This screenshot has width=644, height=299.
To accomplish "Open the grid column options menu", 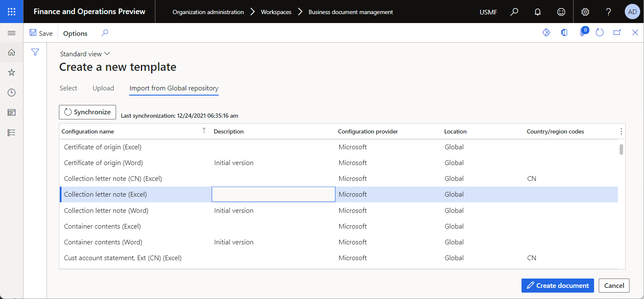I will click(621, 131).
